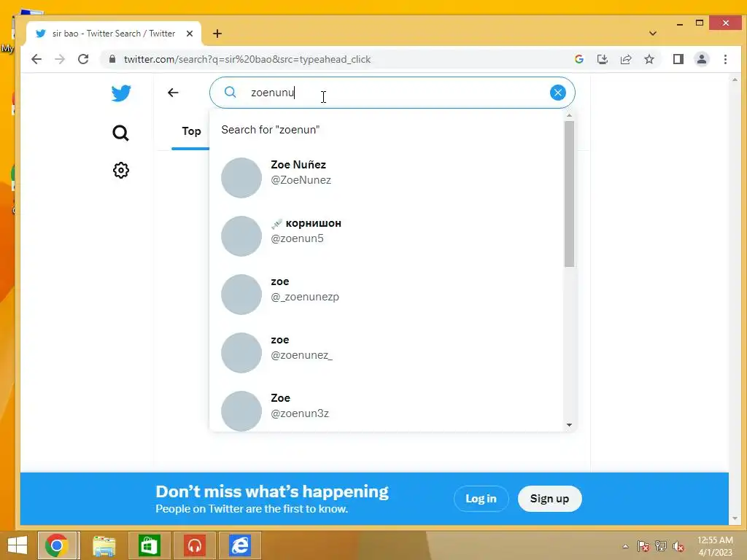This screenshot has width=747, height=560.
Task: Open a new tab
Action: coord(217,34)
